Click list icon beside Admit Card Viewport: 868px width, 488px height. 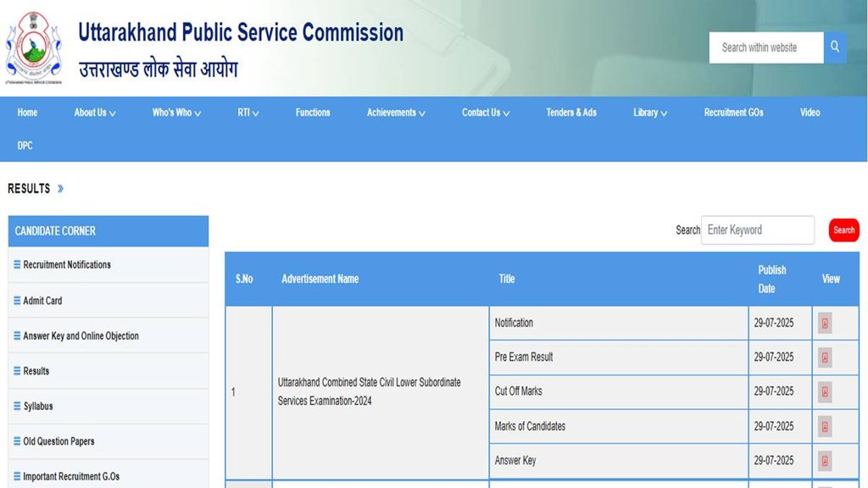point(17,301)
